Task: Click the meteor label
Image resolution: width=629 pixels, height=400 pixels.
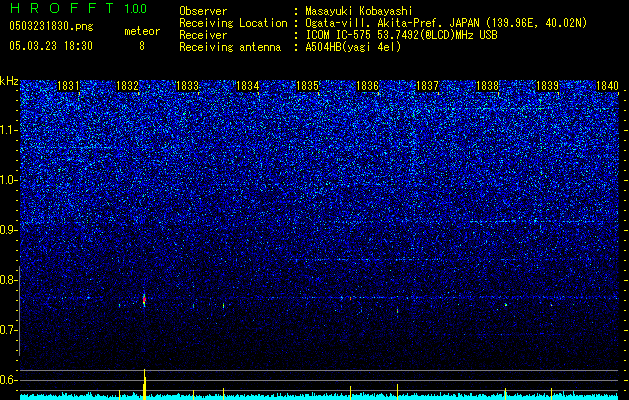Action: pos(142,31)
